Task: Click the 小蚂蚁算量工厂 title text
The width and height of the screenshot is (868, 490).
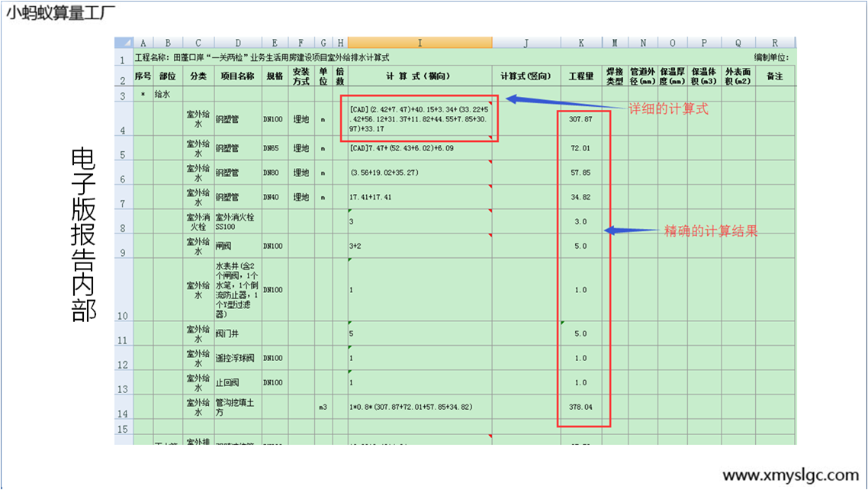Action: tap(63, 13)
